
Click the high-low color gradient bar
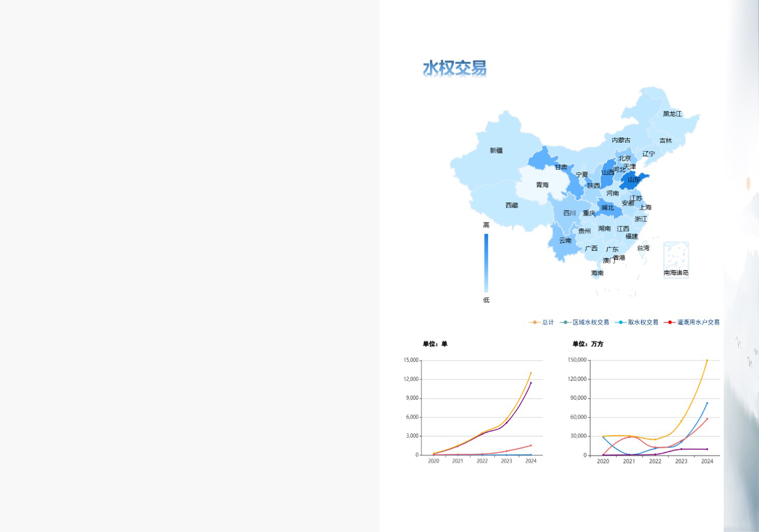(x=486, y=263)
